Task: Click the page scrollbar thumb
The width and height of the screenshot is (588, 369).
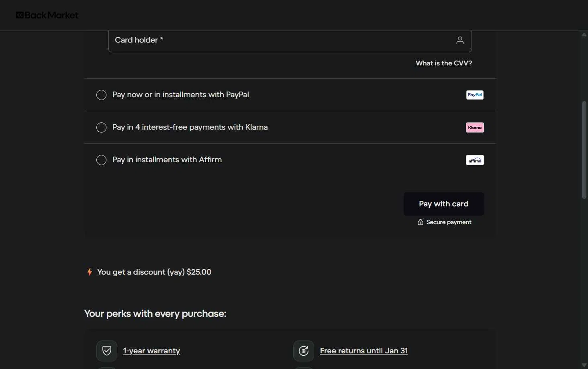Action: (x=584, y=150)
